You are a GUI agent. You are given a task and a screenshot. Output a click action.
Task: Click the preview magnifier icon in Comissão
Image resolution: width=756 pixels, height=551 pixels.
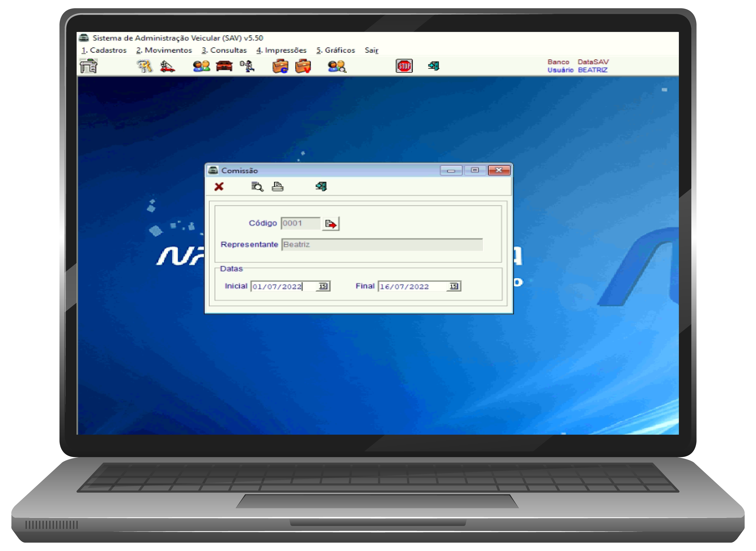[x=257, y=186]
